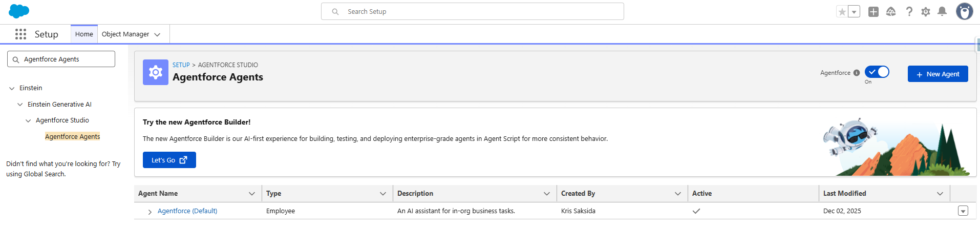
Task: Open the user profile avatar
Action: coord(965,11)
